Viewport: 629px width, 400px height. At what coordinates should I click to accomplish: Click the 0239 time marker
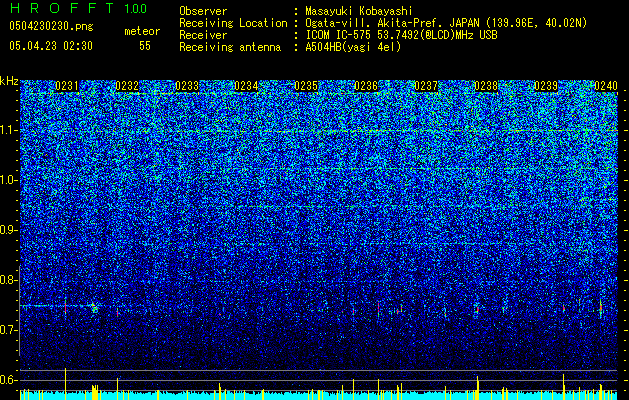click(x=546, y=86)
